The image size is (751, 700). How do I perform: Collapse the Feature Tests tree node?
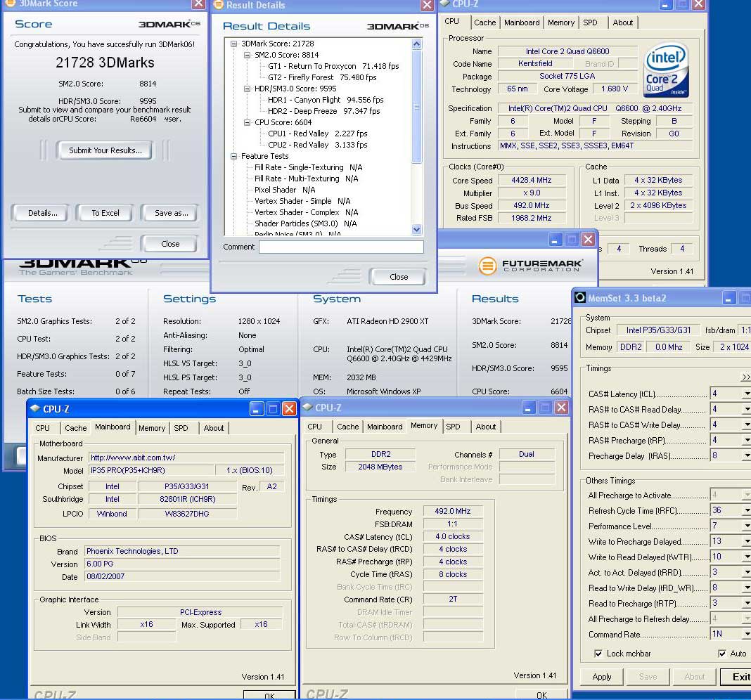(233, 156)
